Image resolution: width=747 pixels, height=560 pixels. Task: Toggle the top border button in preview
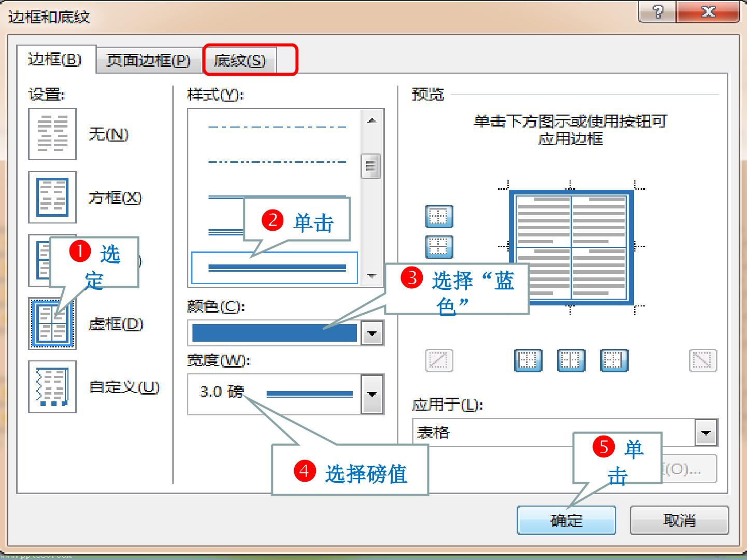[x=439, y=216]
